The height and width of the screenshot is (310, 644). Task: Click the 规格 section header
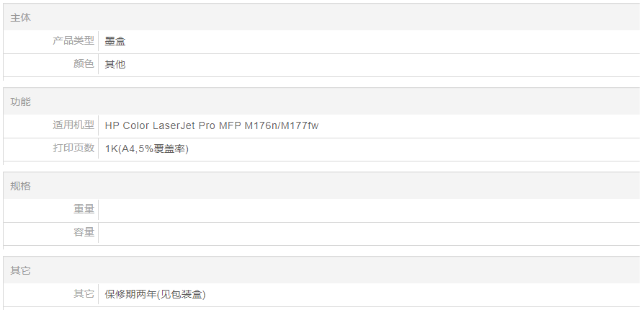(21, 186)
